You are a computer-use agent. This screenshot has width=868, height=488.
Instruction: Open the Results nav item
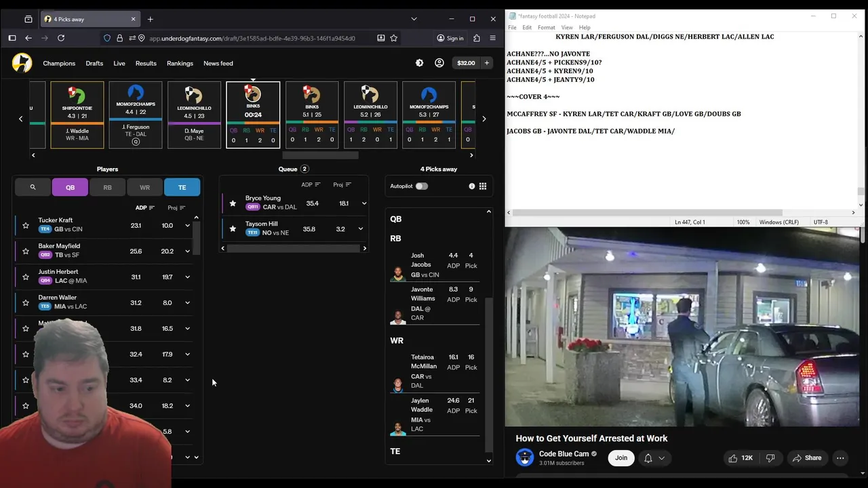tap(146, 63)
